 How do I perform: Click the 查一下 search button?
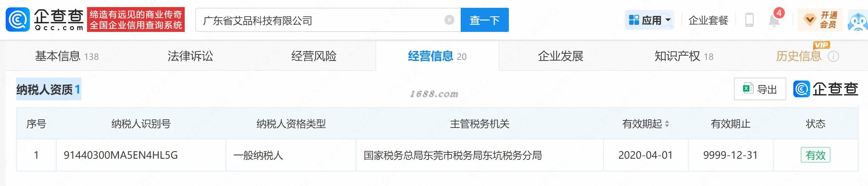[484, 20]
